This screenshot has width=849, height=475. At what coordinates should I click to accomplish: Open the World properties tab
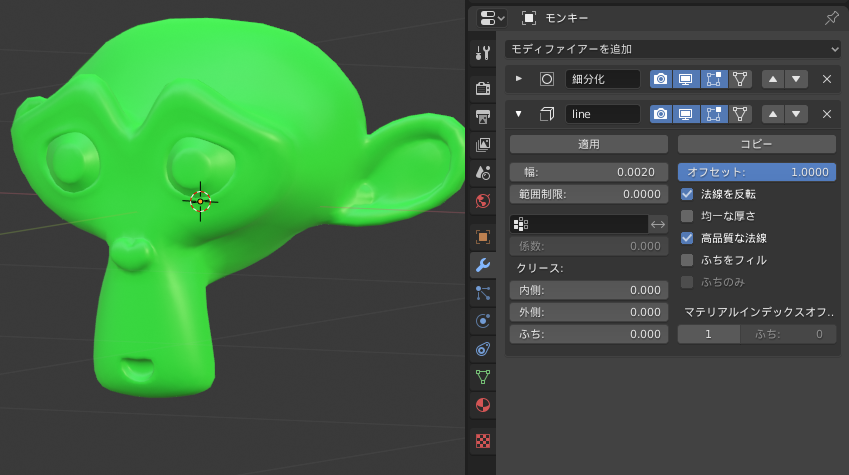point(482,201)
